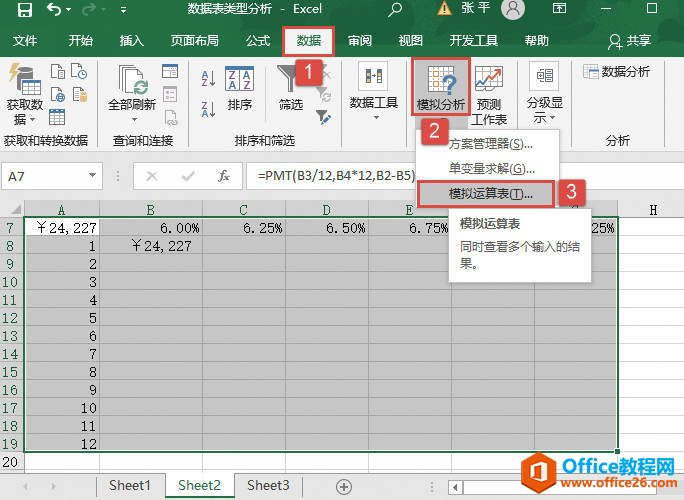Click cell D7 showing 6.50%
The image size is (684, 500).
[327, 227]
